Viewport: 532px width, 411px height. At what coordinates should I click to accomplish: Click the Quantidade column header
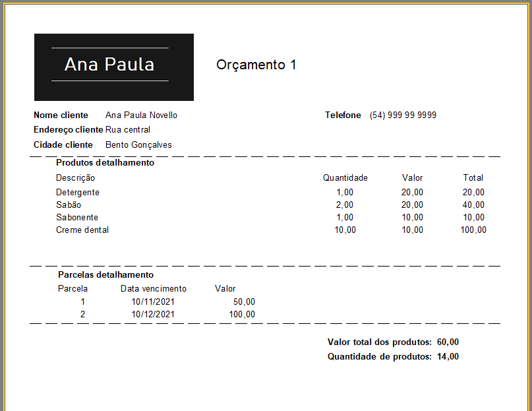345,177
